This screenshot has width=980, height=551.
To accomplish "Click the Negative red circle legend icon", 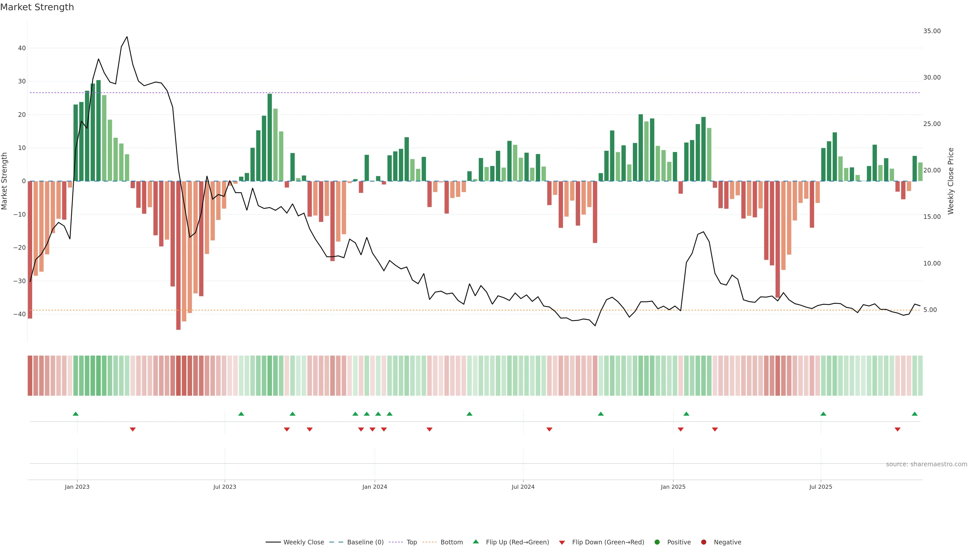I will 703,542.
